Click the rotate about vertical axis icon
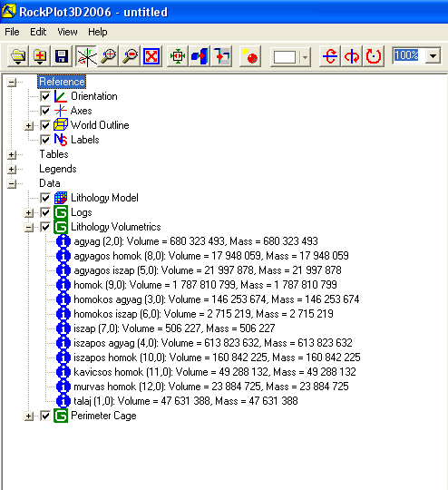This screenshot has height=490, width=448. (x=352, y=56)
